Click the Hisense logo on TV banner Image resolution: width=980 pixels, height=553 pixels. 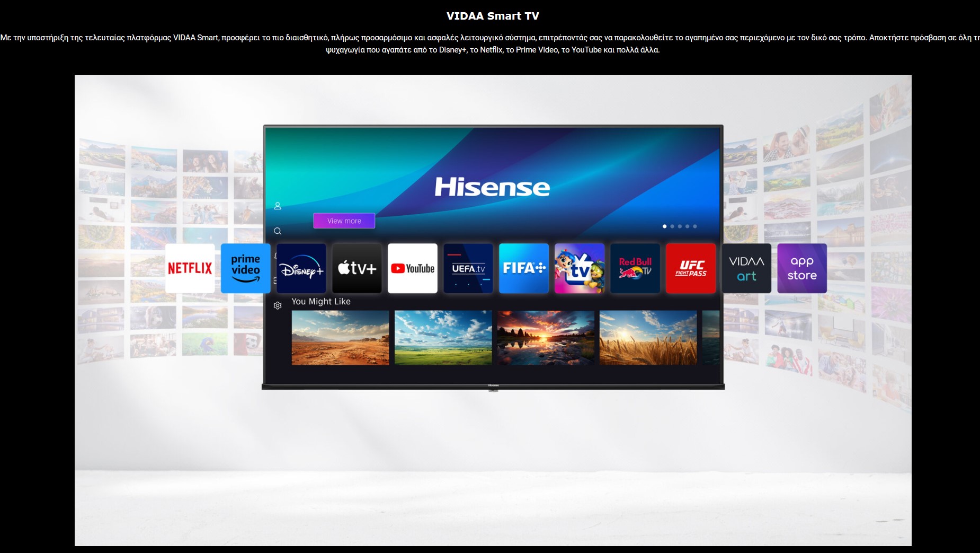click(492, 187)
